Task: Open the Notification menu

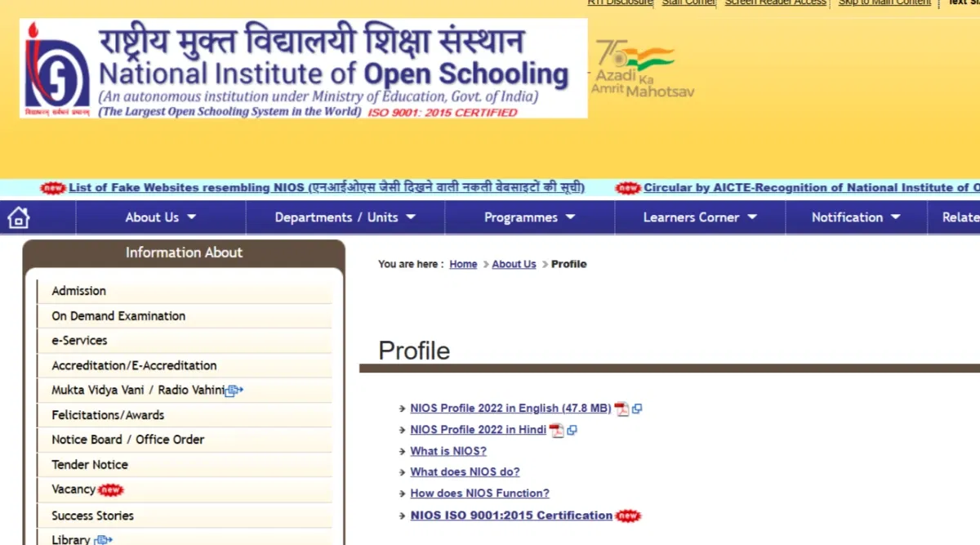Action: click(855, 217)
